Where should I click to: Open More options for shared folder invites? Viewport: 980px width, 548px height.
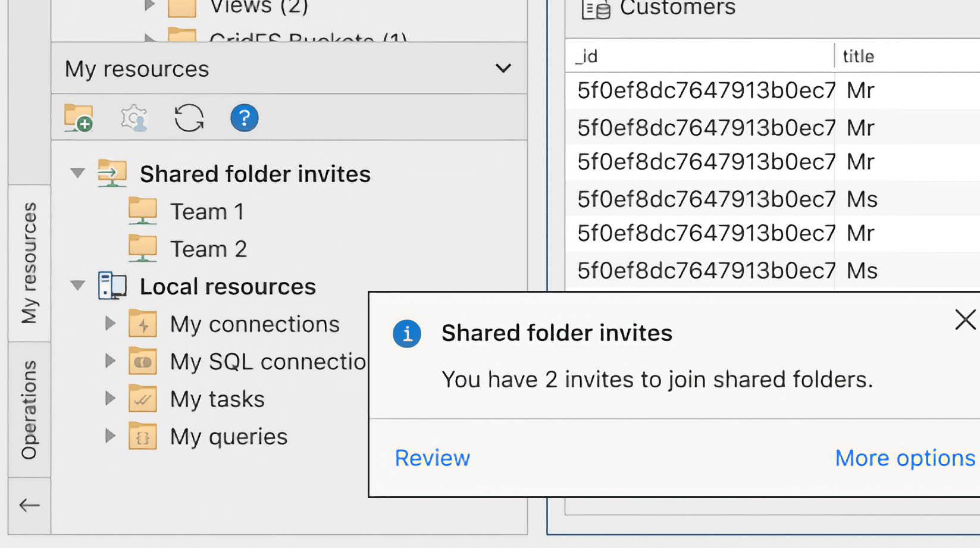click(x=904, y=458)
